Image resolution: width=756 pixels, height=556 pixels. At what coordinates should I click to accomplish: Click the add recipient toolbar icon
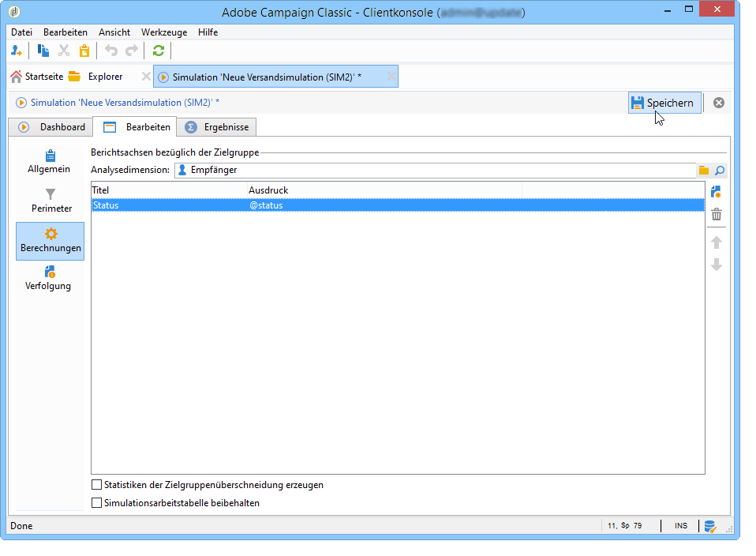point(16,51)
